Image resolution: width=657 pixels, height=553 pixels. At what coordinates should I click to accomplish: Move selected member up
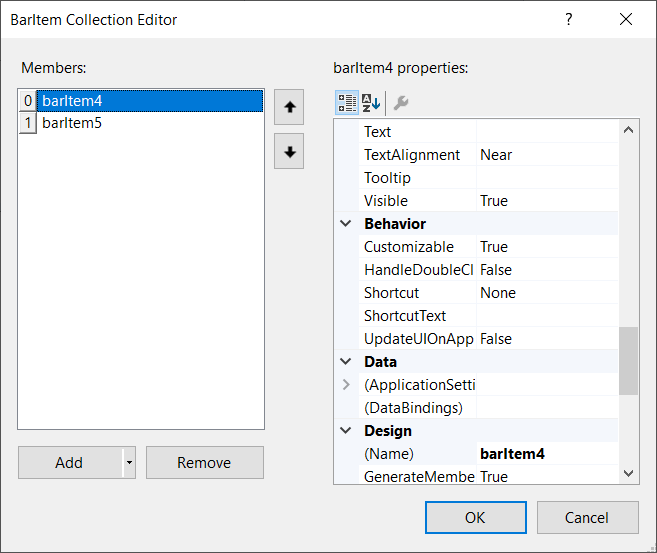pyautogui.click(x=289, y=107)
